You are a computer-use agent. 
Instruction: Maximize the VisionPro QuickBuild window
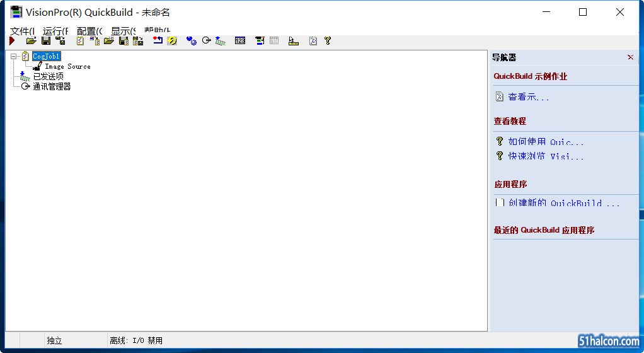point(583,13)
